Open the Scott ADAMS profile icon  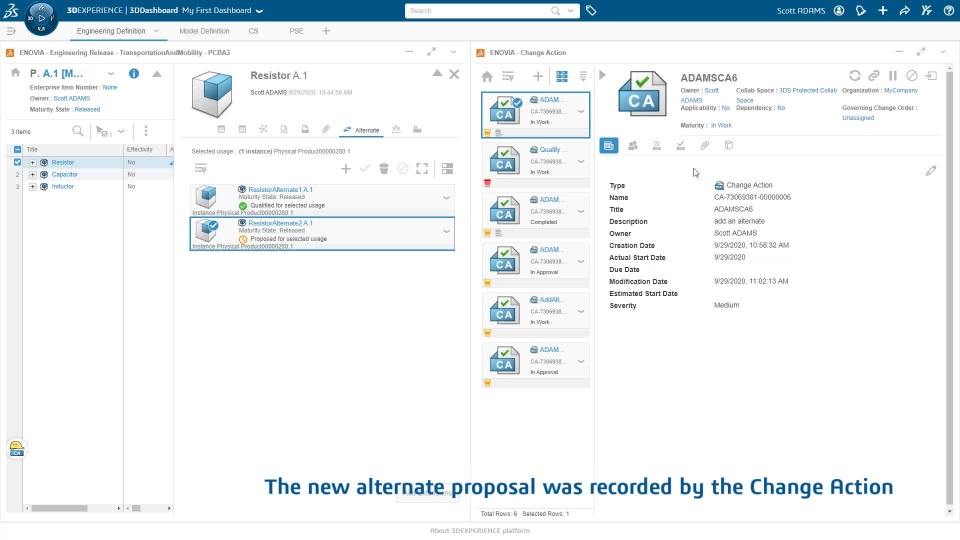point(839,10)
